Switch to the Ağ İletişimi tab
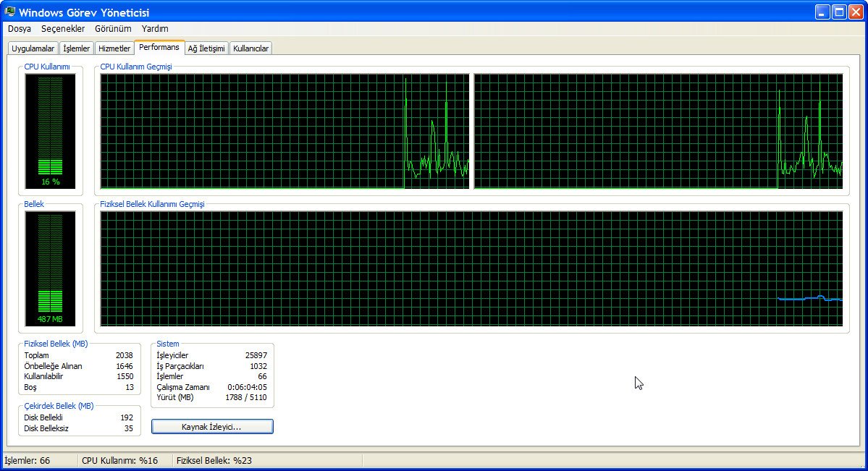Image resolution: width=868 pixels, height=471 pixels. (x=206, y=48)
